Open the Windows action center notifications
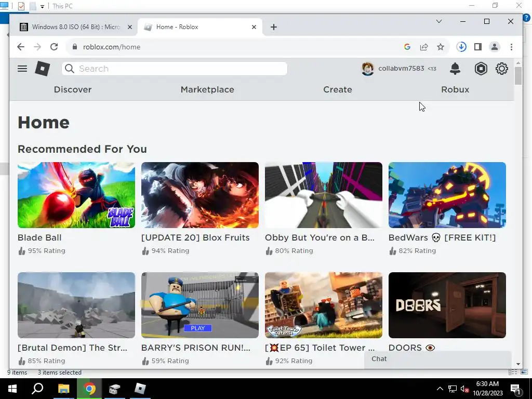Screen dimensions: 532x399 click(x=515, y=389)
